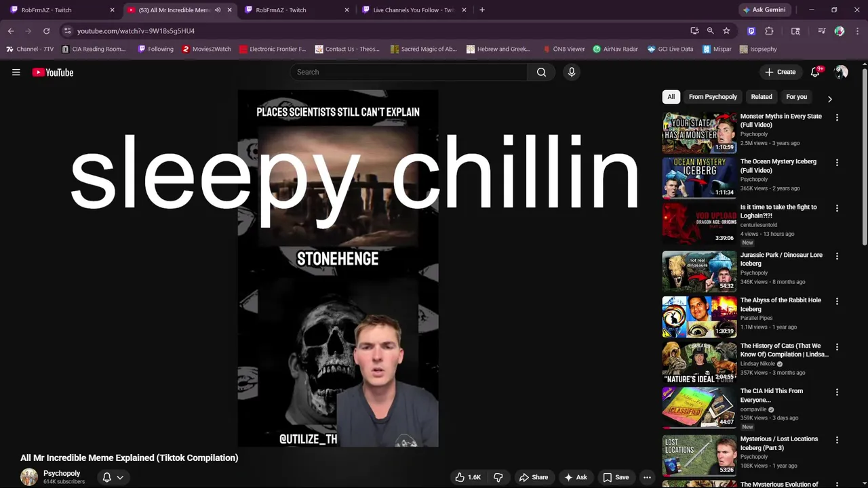
Task: Open more actions ellipsis under video
Action: click(647, 477)
